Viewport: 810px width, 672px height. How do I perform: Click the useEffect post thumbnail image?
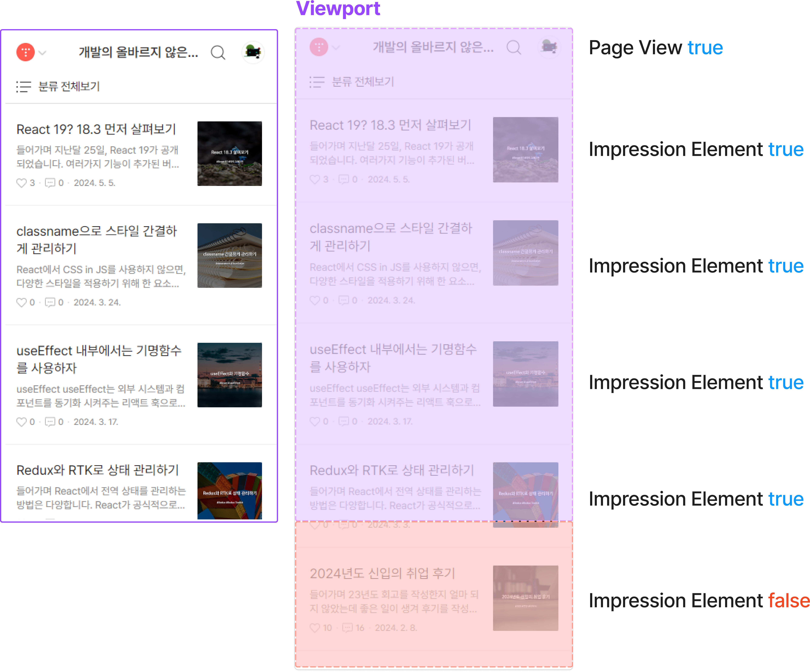tap(229, 375)
